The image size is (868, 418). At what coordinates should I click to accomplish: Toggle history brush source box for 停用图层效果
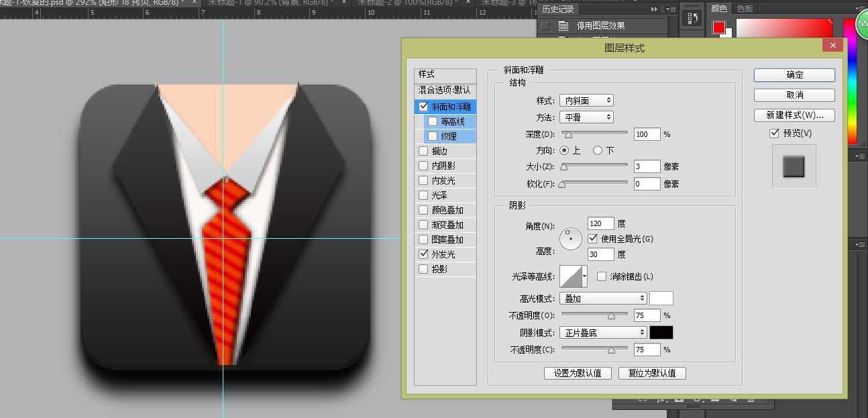[x=545, y=25]
